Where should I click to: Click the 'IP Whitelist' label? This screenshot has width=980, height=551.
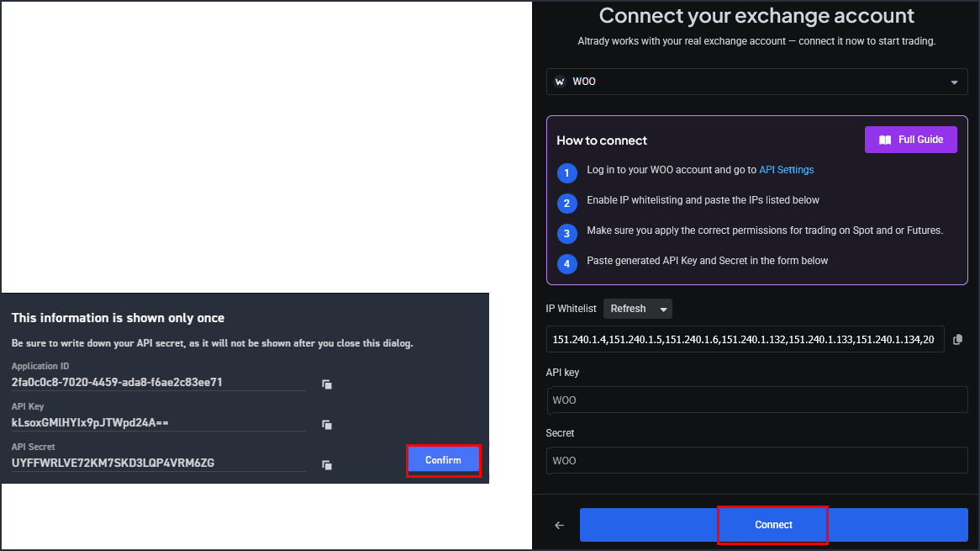[x=572, y=309]
